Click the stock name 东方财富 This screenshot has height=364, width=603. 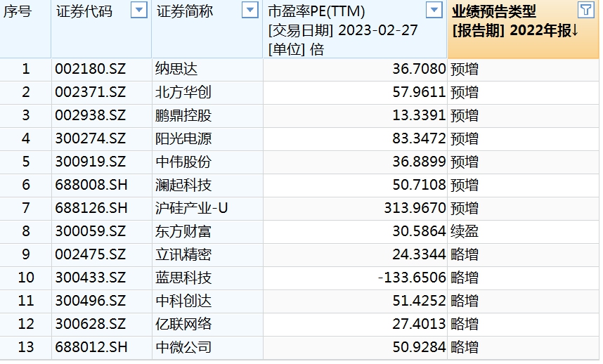(x=183, y=231)
